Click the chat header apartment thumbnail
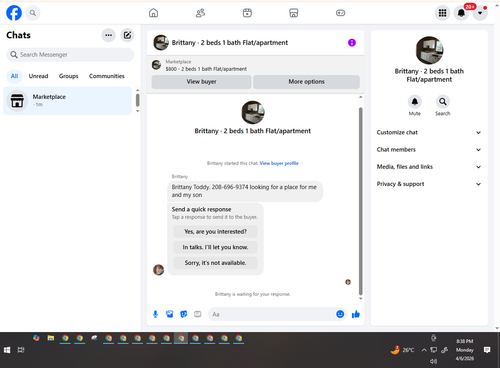This screenshot has height=368, width=500. tap(161, 43)
